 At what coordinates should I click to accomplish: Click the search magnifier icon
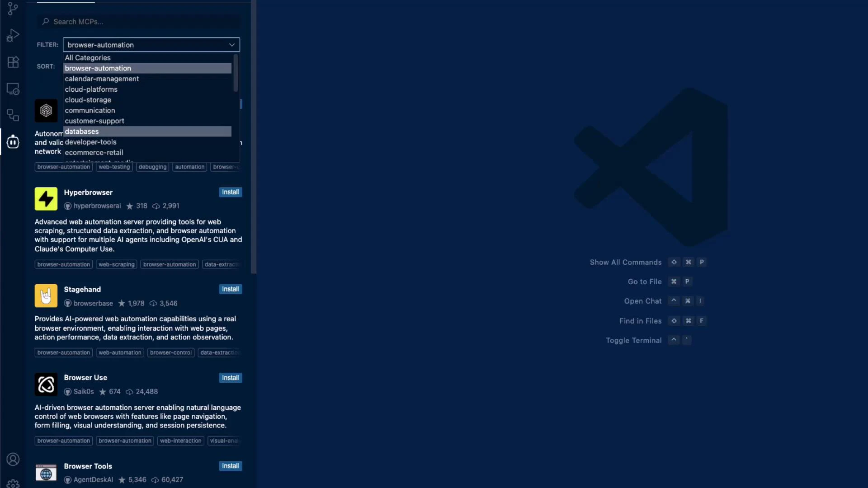[x=45, y=22]
